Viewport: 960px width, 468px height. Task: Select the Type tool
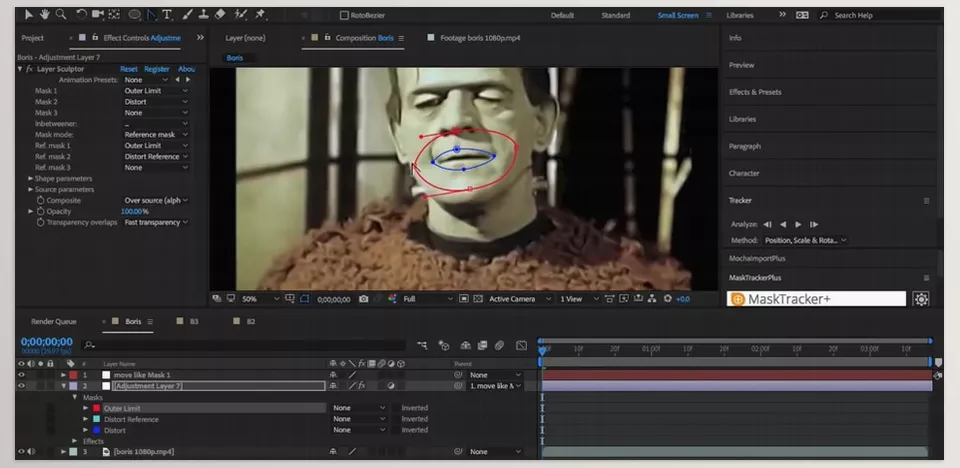(167, 14)
